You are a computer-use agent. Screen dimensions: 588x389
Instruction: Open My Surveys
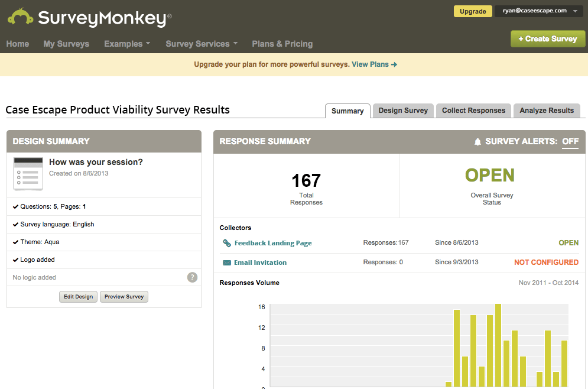tap(66, 44)
